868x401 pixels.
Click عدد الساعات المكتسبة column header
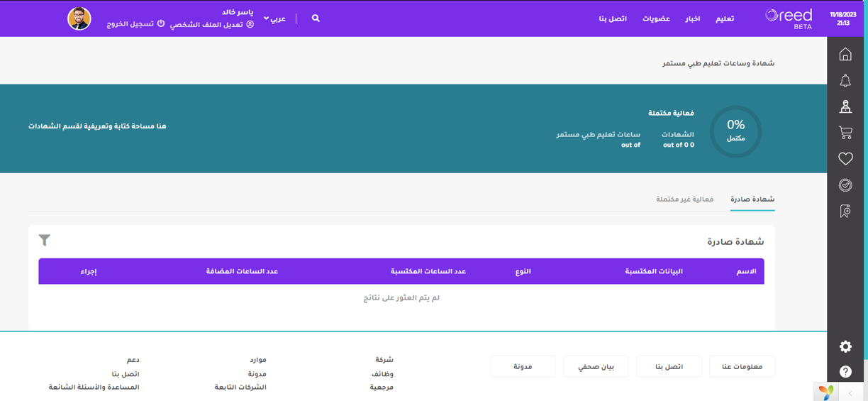coord(428,272)
